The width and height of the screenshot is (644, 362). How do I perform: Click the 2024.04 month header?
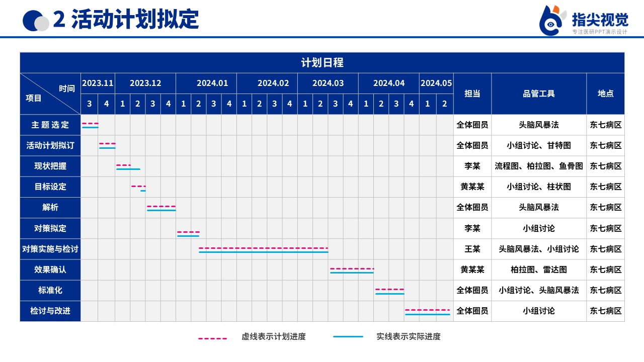click(389, 83)
